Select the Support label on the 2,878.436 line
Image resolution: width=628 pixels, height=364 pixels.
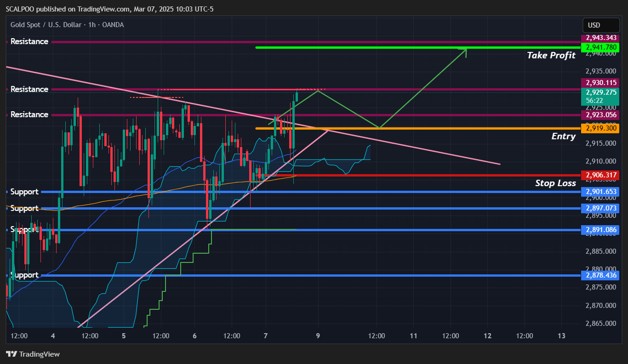tap(24, 275)
